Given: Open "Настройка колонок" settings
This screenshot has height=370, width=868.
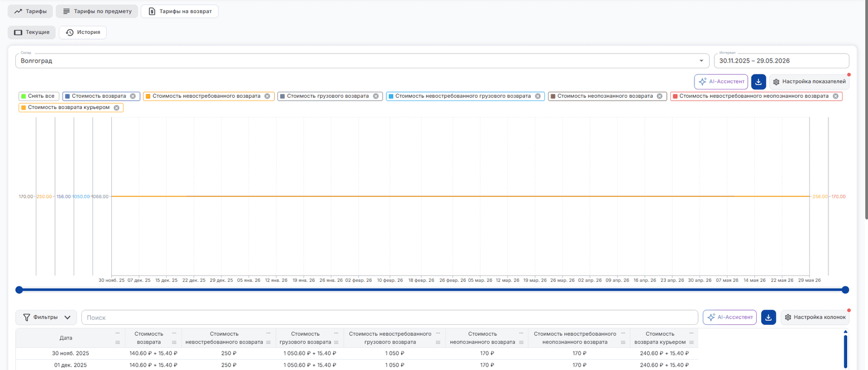Looking at the screenshot, I should (x=815, y=317).
